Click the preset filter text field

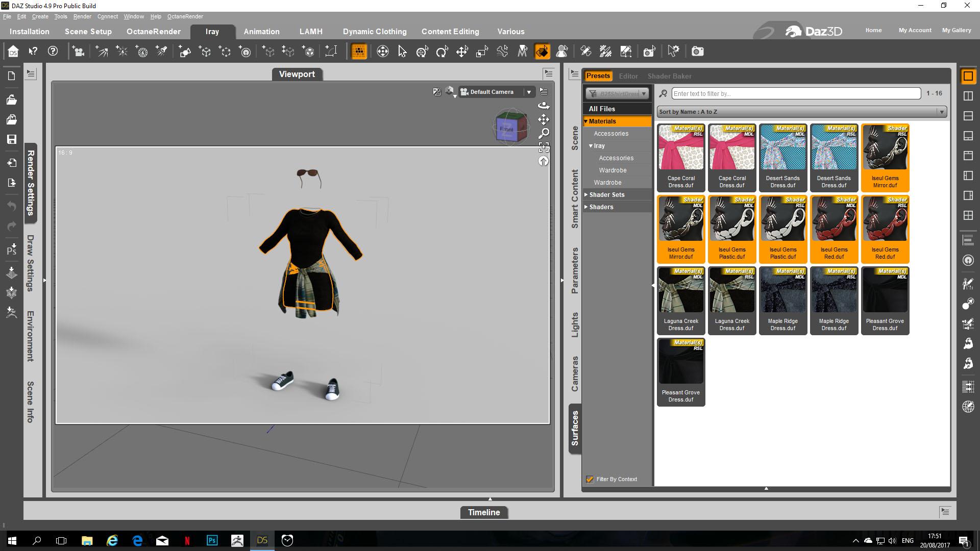(795, 94)
